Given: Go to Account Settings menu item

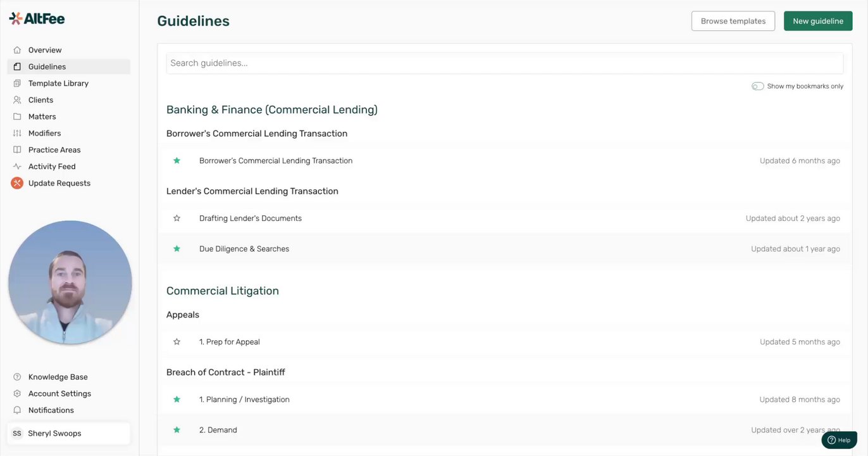Looking at the screenshot, I should click(x=59, y=394).
